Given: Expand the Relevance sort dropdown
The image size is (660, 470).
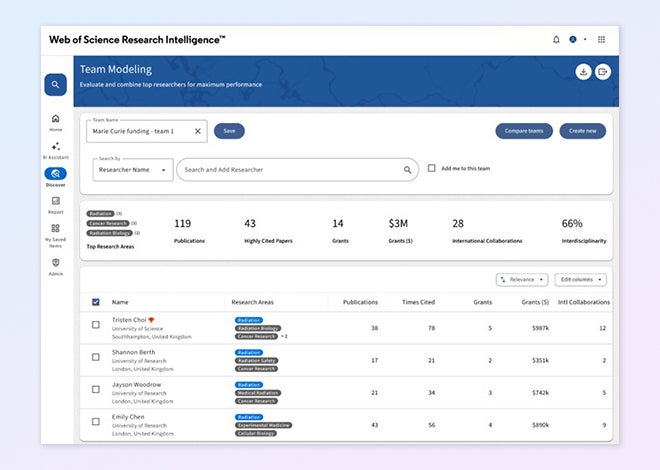Looking at the screenshot, I should (522, 280).
